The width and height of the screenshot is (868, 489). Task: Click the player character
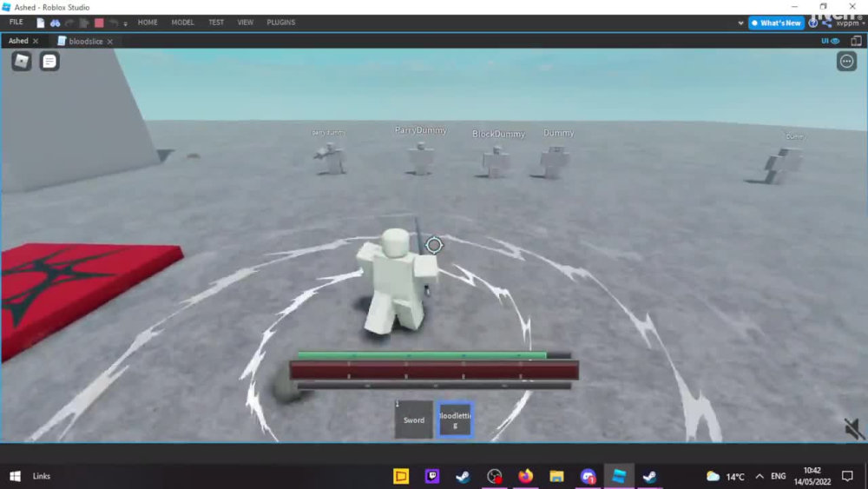(x=396, y=281)
